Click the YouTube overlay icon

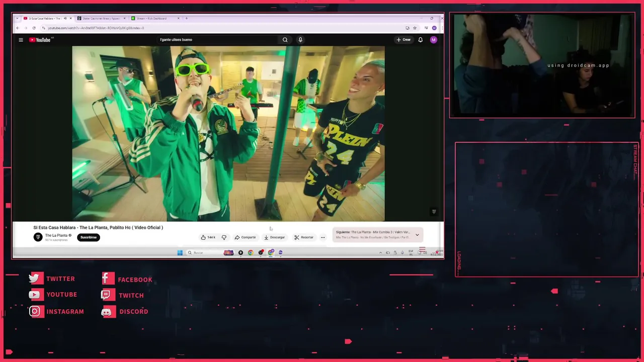click(x=35, y=295)
